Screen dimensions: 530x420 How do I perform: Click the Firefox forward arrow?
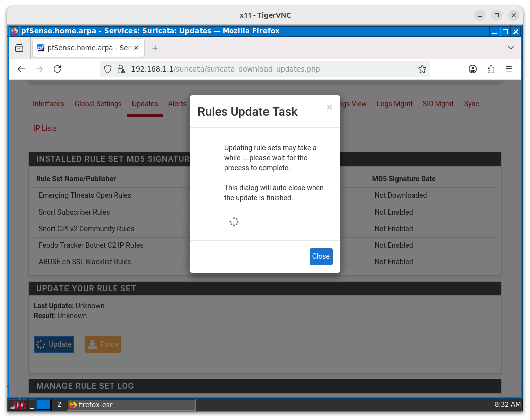coord(39,69)
